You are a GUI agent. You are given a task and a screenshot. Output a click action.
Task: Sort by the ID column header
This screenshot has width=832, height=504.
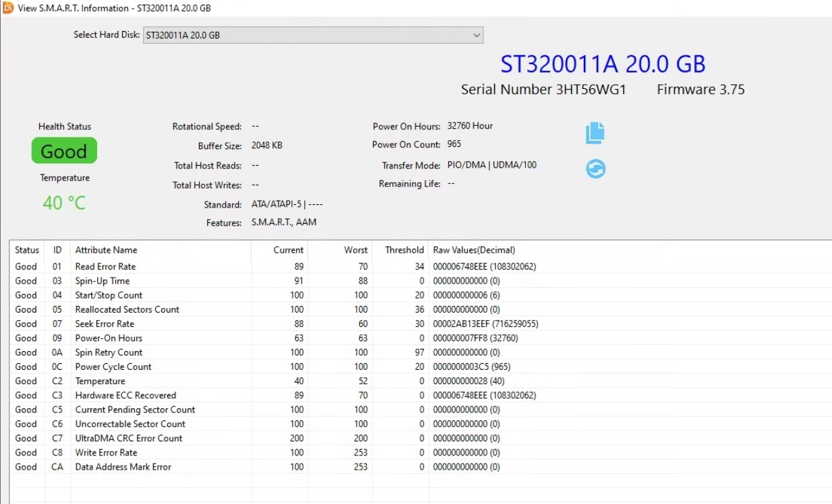57,250
